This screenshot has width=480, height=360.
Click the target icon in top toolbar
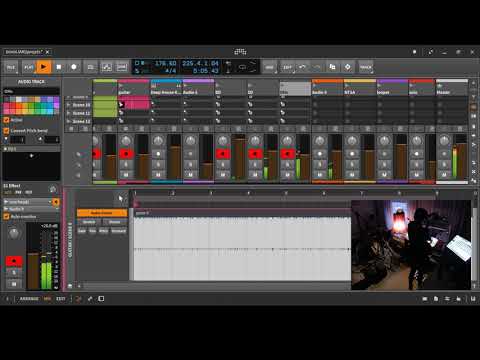348,67
